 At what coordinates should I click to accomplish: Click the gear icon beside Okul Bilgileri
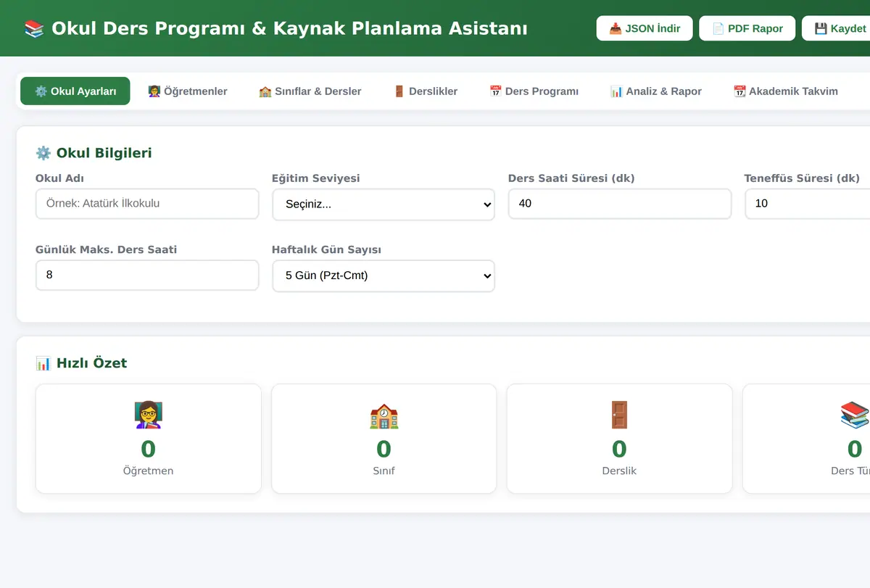43,153
